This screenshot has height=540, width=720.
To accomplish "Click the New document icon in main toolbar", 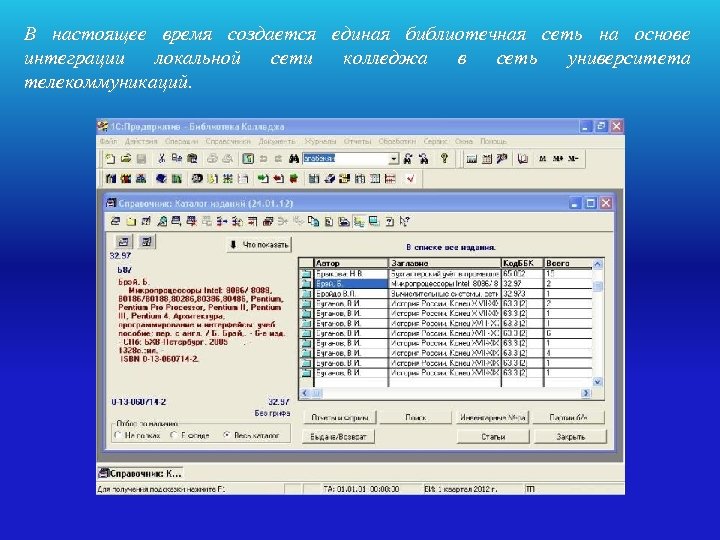I will 110,159.
